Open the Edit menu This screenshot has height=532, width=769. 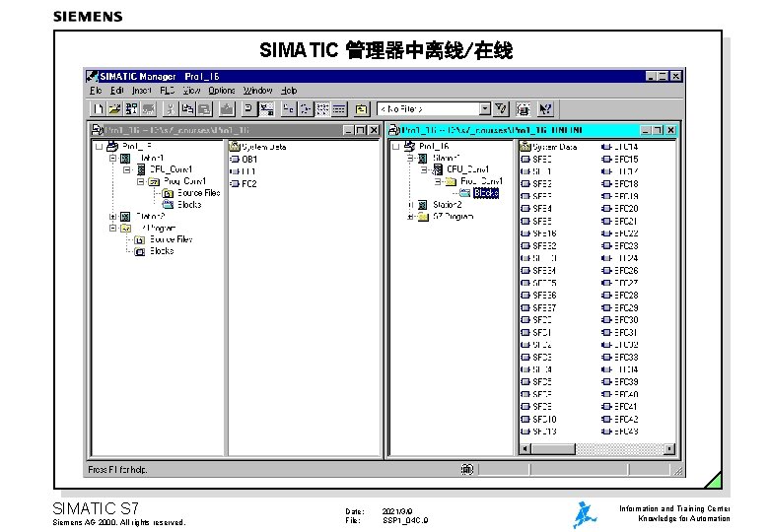(116, 91)
